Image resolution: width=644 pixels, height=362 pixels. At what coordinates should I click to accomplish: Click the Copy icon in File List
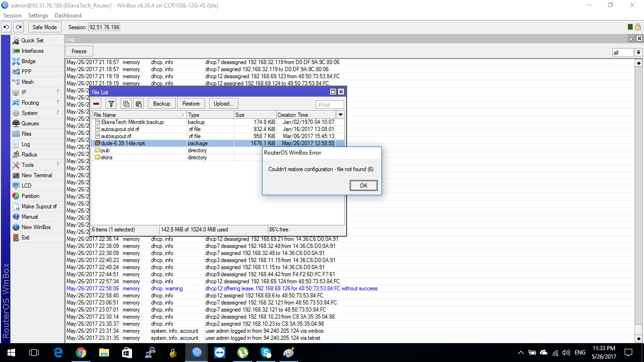(126, 104)
